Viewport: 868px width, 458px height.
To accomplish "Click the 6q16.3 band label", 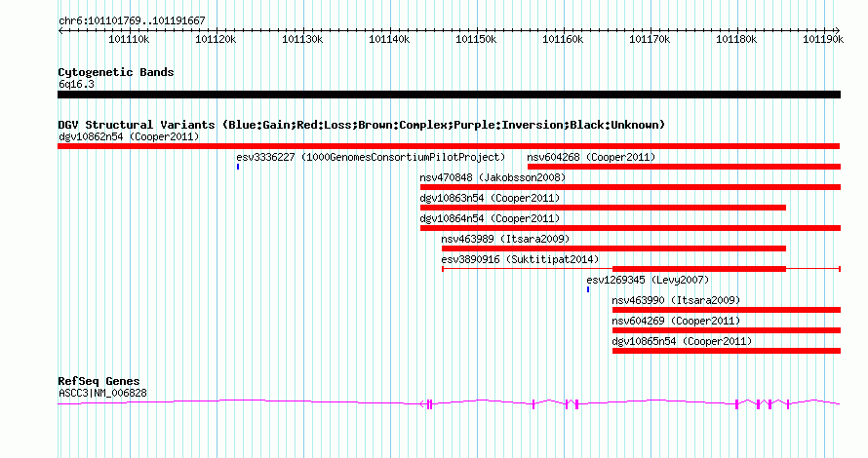I will [76, 85].
